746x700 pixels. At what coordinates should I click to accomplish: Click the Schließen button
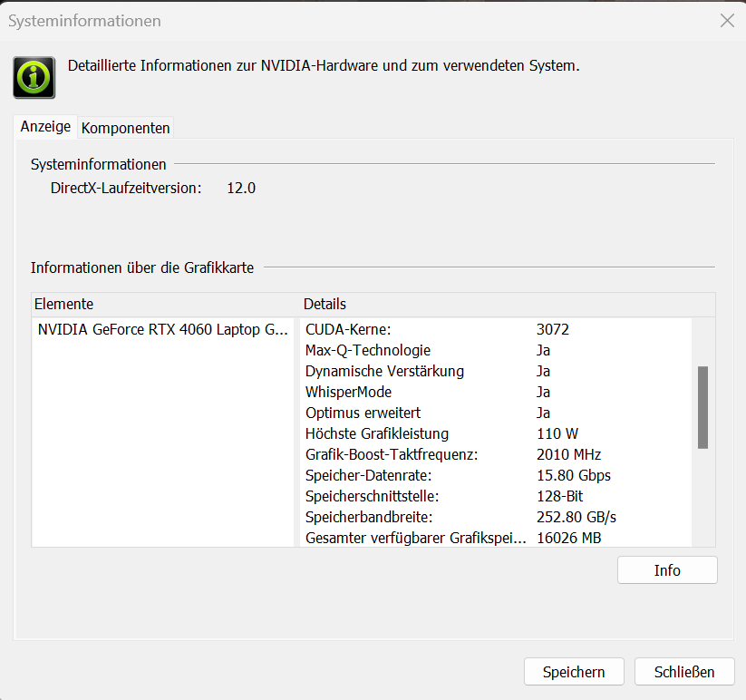(x=684, y=672)
